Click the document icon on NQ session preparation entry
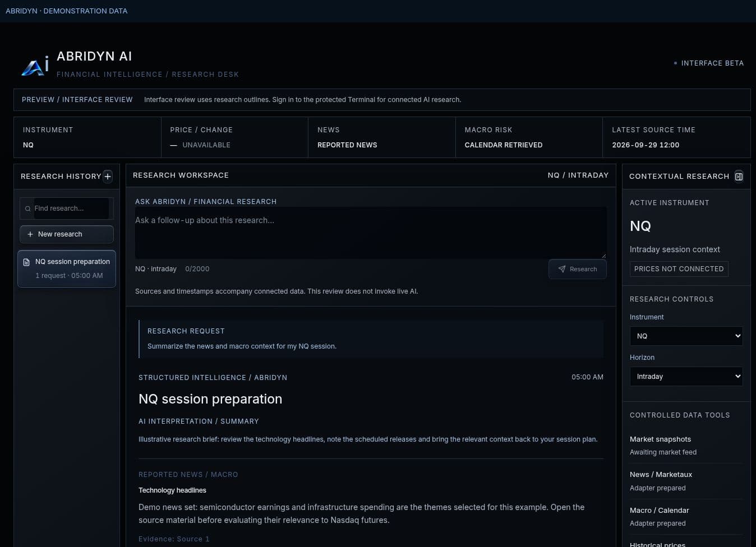The image size is (756, 547). (26, 262)
